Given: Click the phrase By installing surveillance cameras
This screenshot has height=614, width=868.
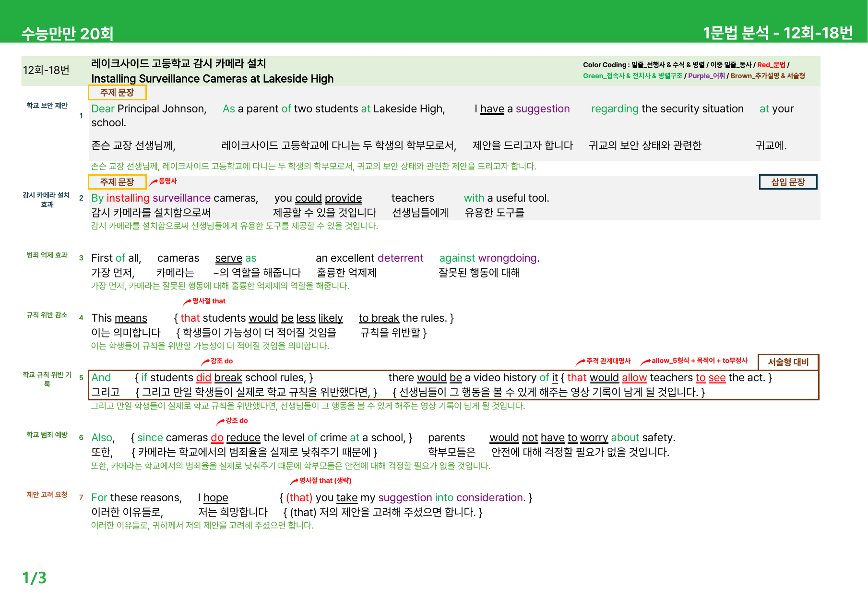Looking at the screenshot, I should [175, 198].
